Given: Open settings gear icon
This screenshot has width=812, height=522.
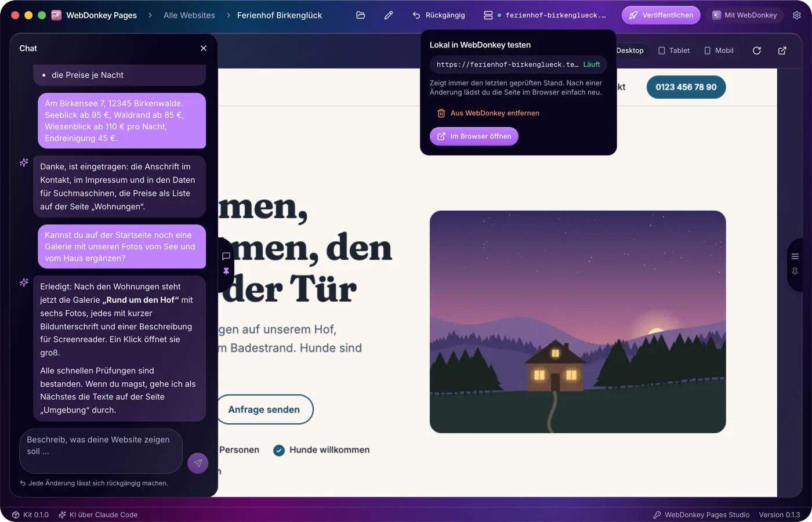Looking at the screenshot, I should (x=797, y=15).
